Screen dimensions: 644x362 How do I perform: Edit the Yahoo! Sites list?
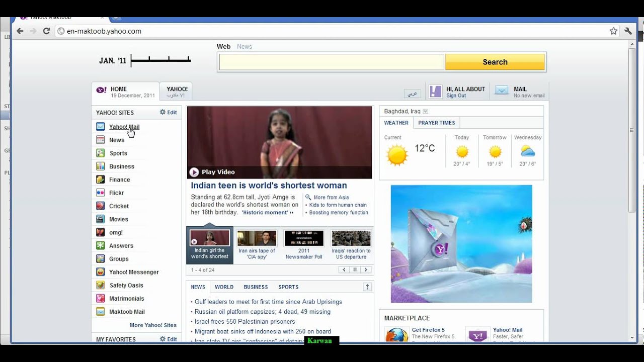coord(169,113)
